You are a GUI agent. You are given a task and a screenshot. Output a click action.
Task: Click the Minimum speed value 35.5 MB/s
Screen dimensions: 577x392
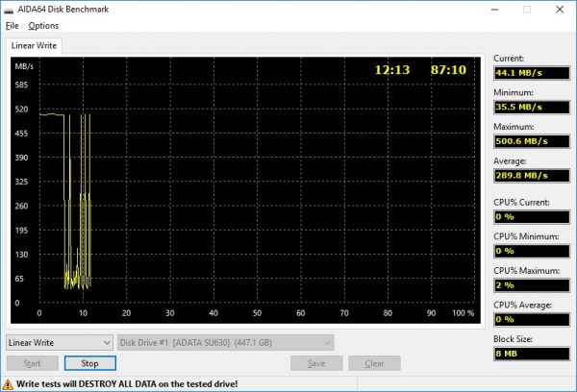tap(532, 107)
